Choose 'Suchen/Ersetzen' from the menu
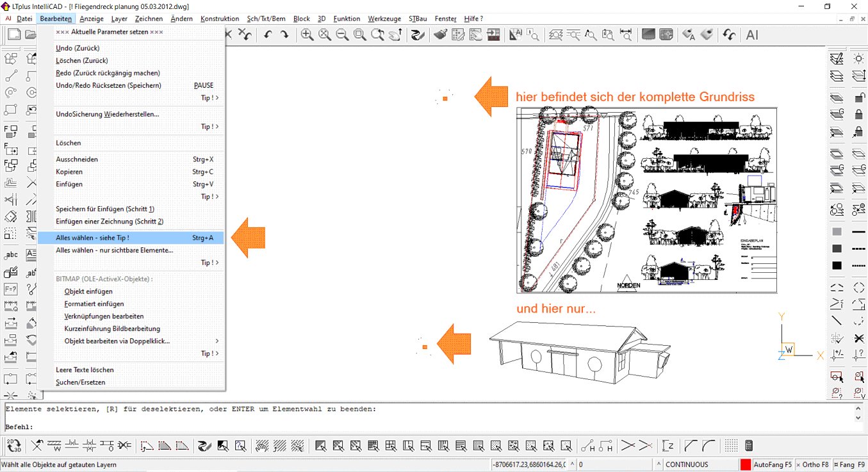This screenshot has width=868, height=472. pyautogui.click(x=81, y=382)
